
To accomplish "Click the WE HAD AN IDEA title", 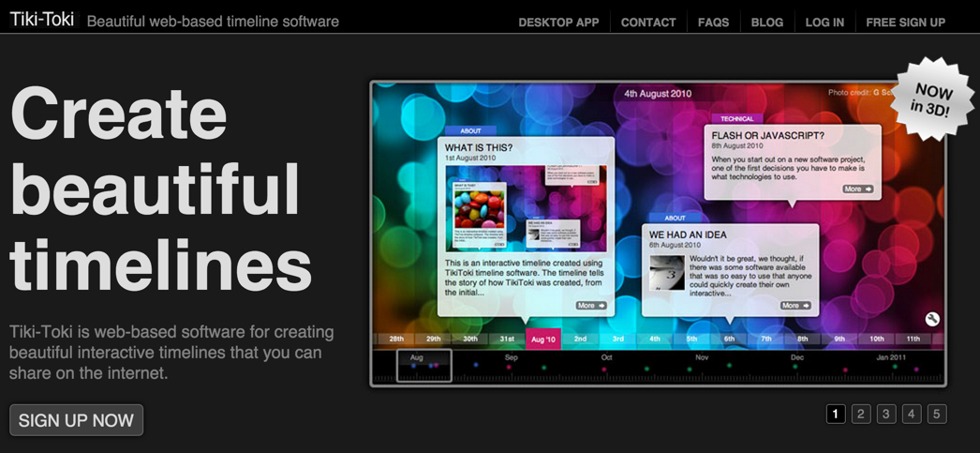I will point(688,234).
